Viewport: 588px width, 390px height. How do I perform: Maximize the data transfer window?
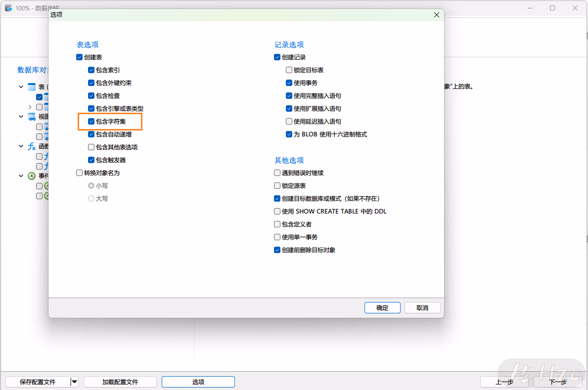click(x=552, y=8)
